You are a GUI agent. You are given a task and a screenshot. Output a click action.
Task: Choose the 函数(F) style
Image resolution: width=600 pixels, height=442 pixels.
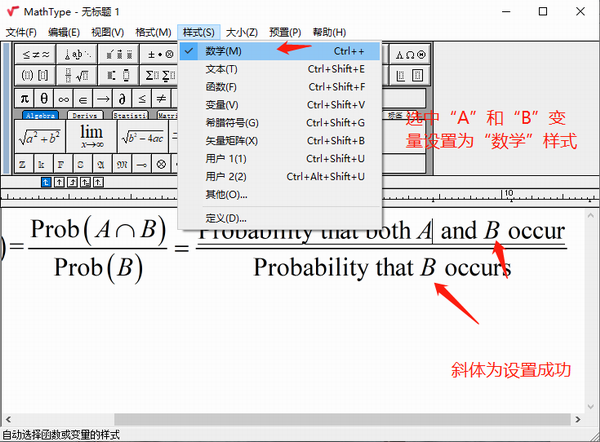tap(280, 87)
